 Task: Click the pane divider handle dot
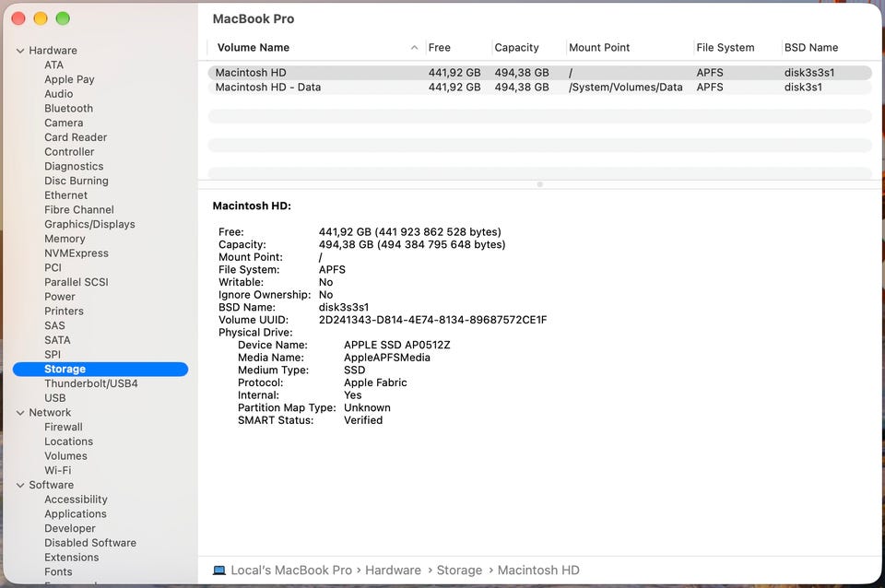coord(540,184)
